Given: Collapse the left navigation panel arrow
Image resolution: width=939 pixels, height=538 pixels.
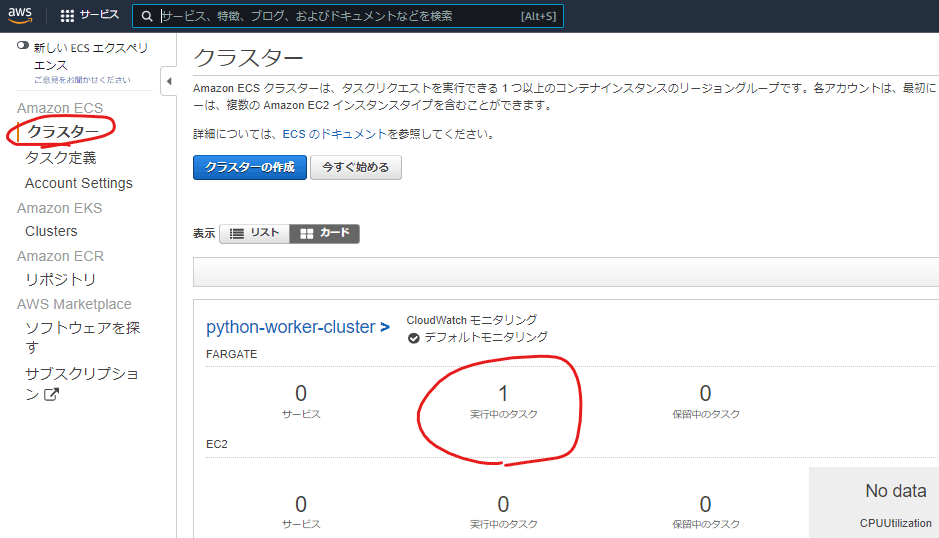Looking at the screenshot, I should (x=169, y=81).
